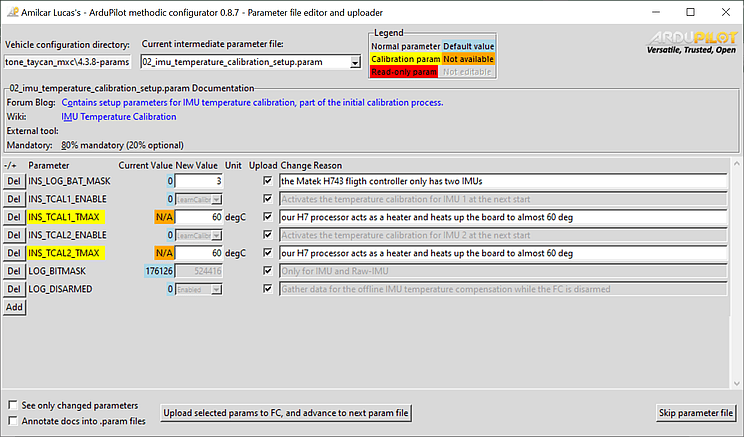Screen dimensions: 744x437
Task: Click change reason field for INS_TCAL1_ENABLE
Action: (503, 199)
